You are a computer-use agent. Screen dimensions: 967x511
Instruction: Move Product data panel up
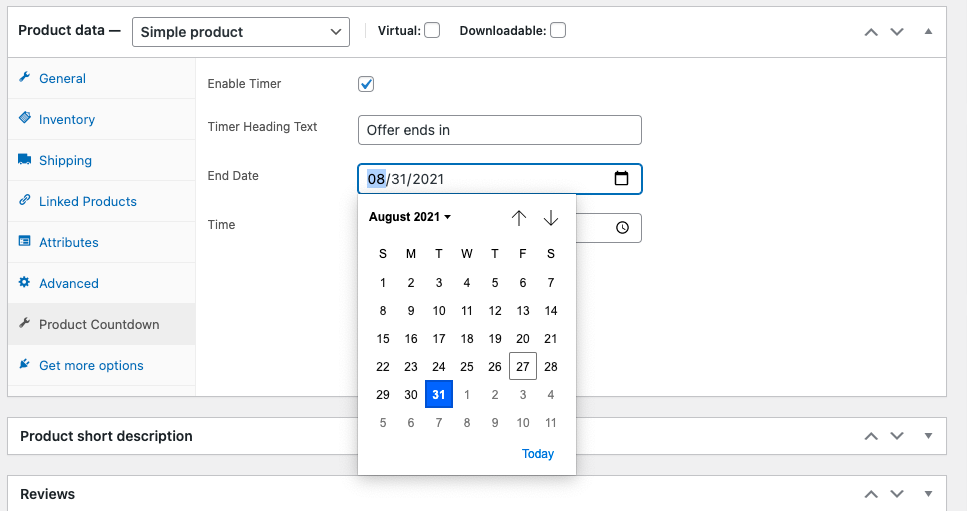[871, 32]
